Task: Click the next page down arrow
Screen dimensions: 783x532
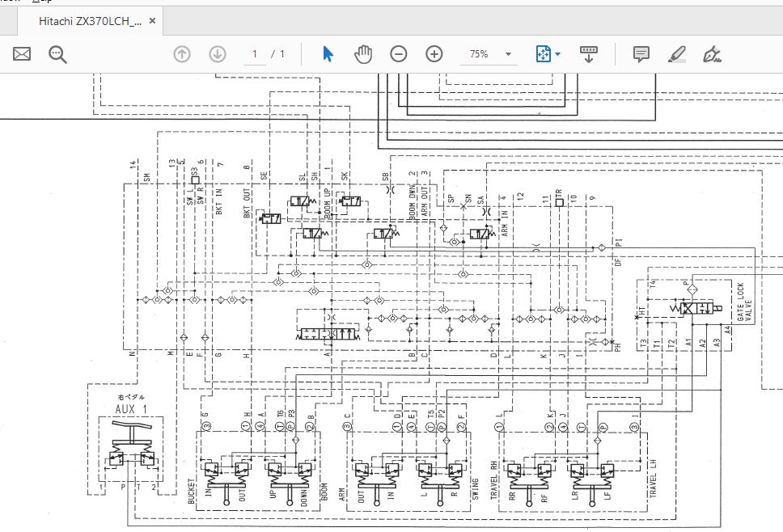Action: [x=218, y=54]
